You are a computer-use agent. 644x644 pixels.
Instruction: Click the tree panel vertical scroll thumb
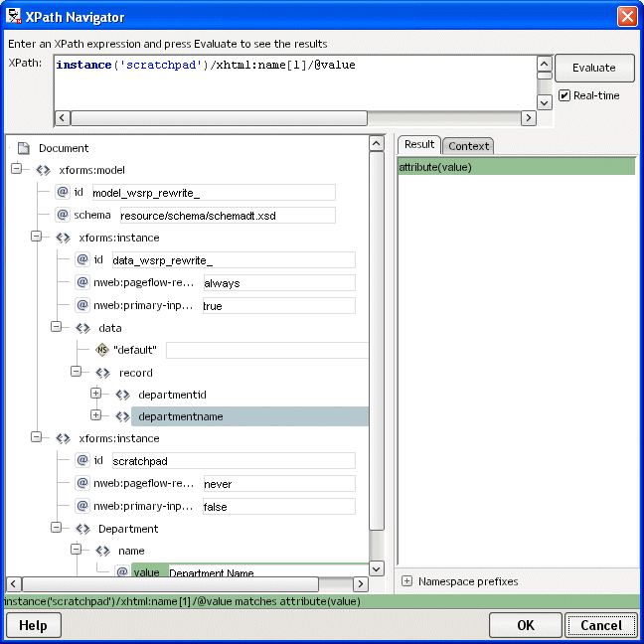[x=377, y=341]
